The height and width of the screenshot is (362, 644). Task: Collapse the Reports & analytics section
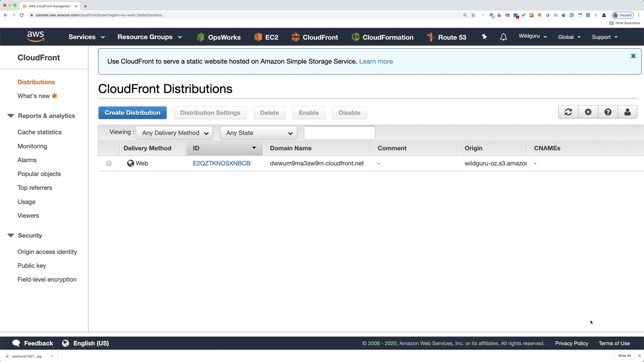[x=11, y=116]
